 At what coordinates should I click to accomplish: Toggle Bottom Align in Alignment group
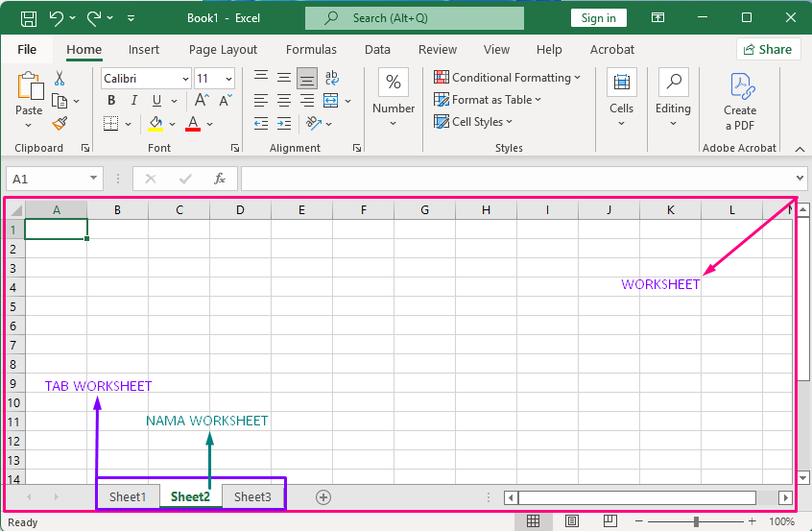[x=307, y=78]
